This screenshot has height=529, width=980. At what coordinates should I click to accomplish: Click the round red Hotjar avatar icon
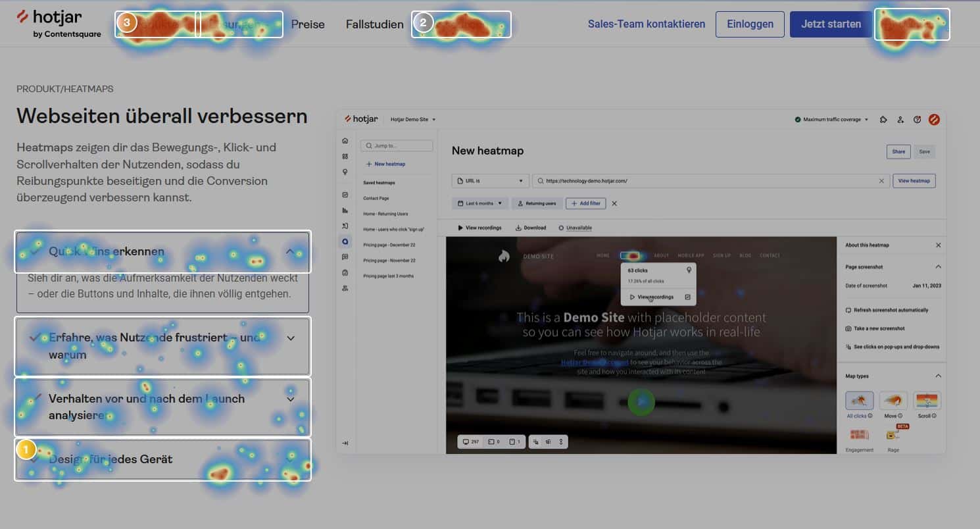point(934,120)
